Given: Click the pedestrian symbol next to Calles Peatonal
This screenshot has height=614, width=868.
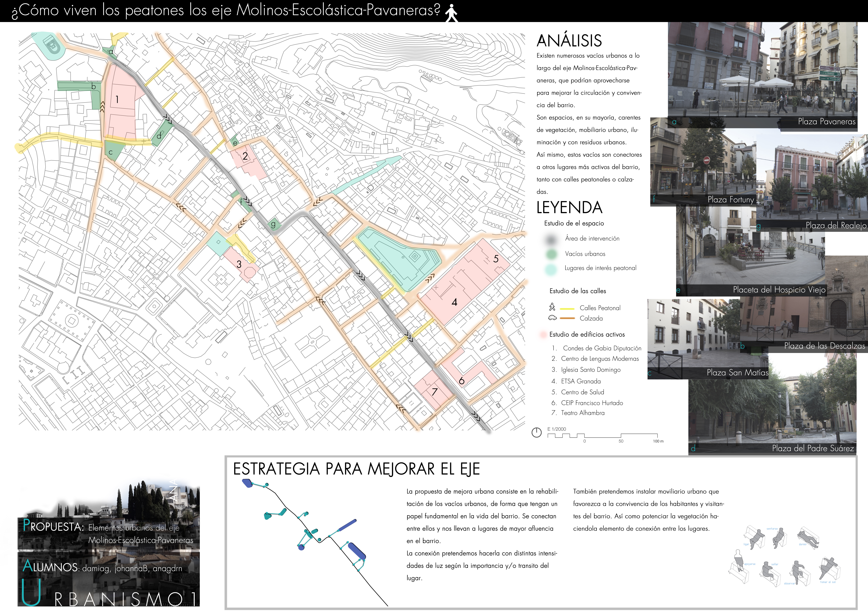Looking at the screenshot, I should (x=552, y=307).
